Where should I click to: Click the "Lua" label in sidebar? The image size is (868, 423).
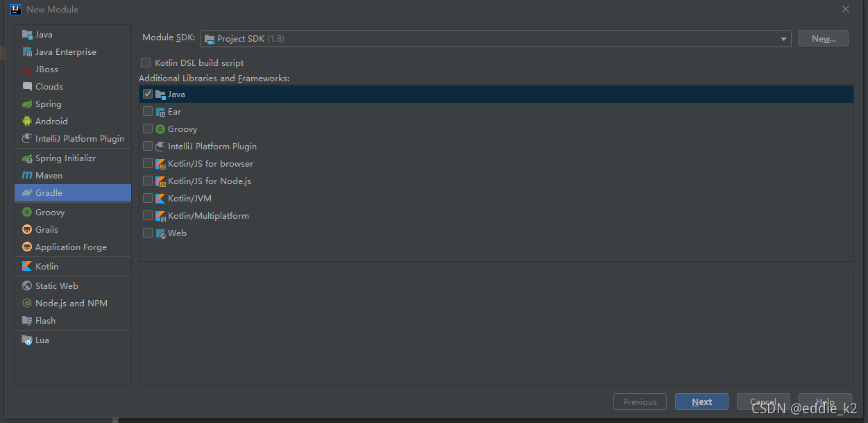point(42,340)
